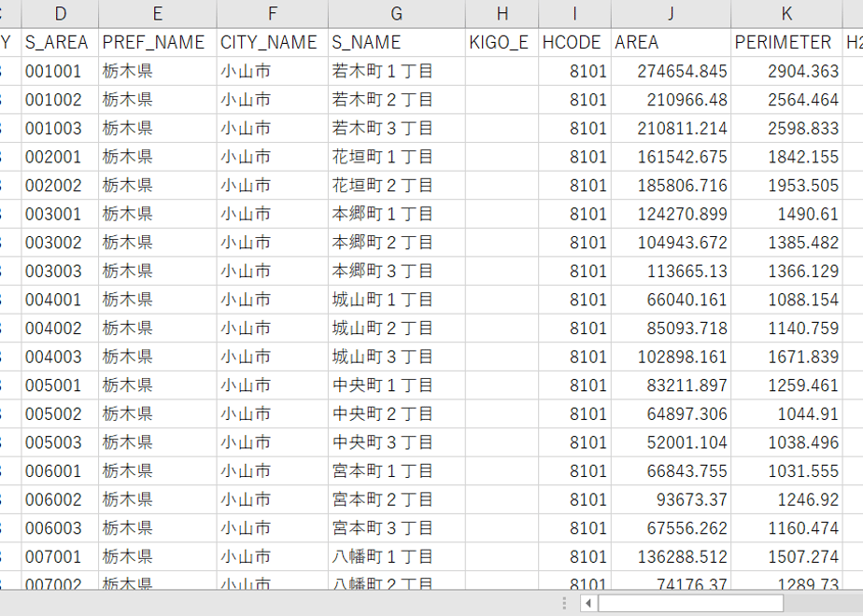
Task: Click PERIMETER value 1507.274
Action: point(787,557)
